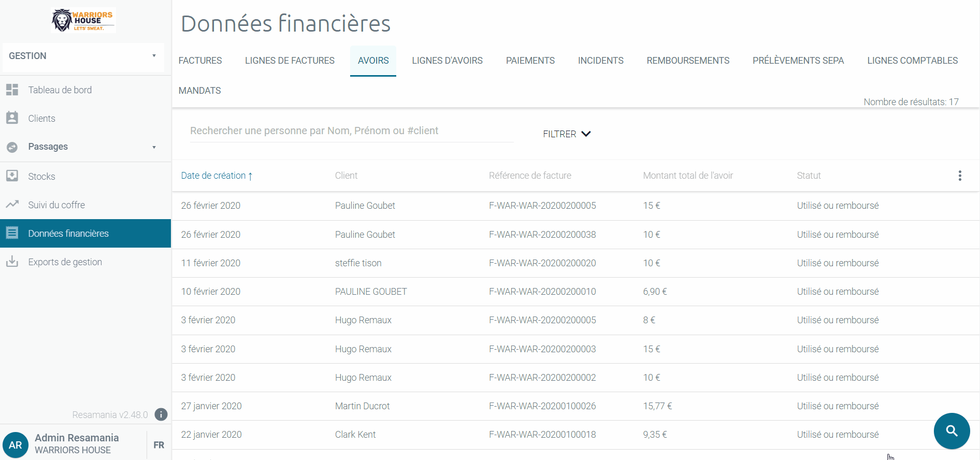The width and height of the screenshot is (980, 460).
Task: Open the LIGNES D'AVOIRS tab
Action: click(447, 61)
